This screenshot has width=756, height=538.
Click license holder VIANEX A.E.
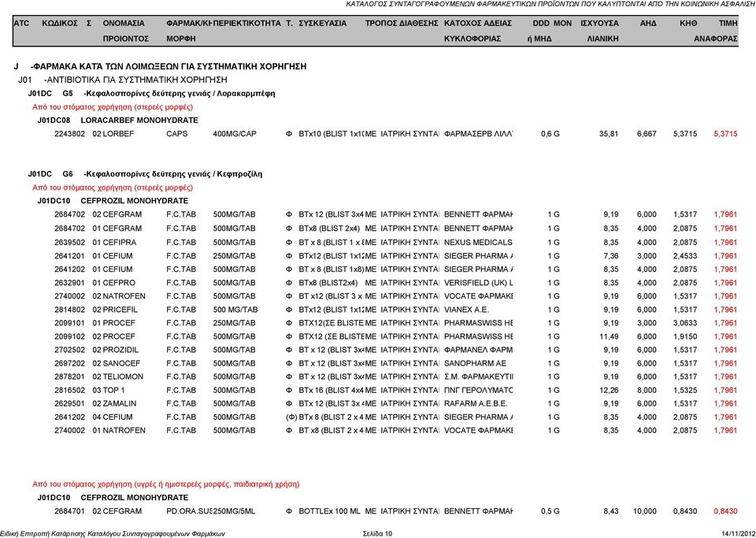(x=466, y=310)
